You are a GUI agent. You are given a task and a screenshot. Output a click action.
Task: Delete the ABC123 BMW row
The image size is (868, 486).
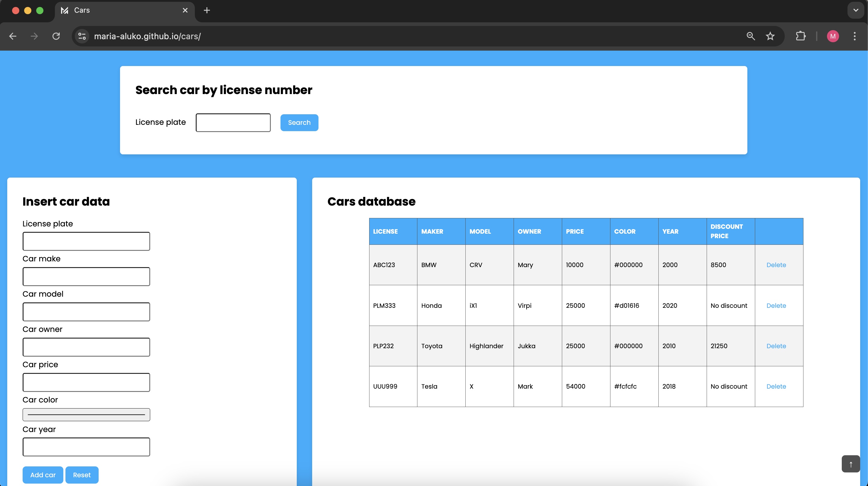pos(776,265)
